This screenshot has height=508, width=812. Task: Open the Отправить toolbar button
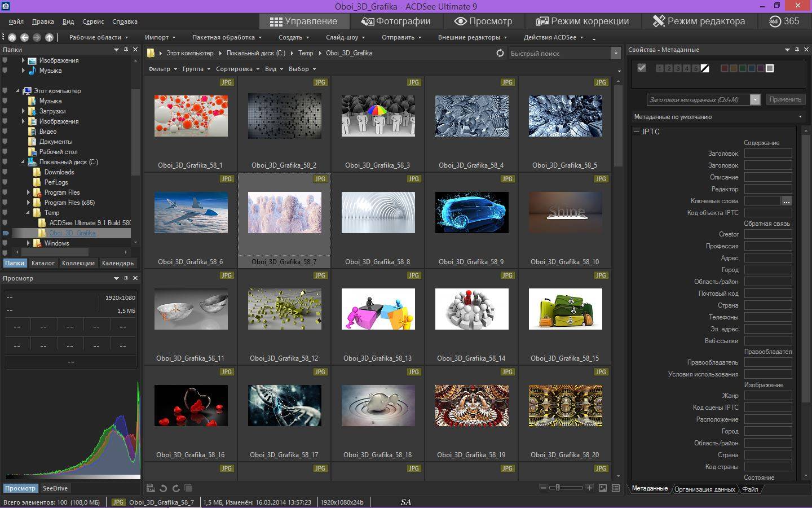pyautogui.click(x=401, y=37)
